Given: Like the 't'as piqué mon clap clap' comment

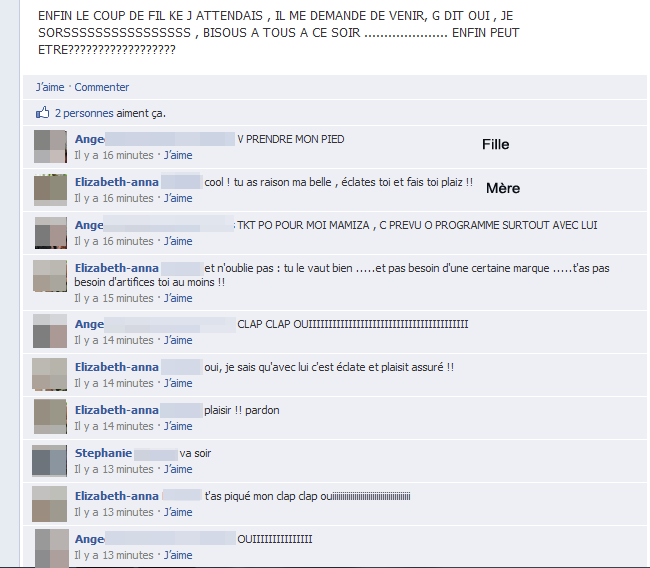Looking at the screenshot, I should point(178,512).
